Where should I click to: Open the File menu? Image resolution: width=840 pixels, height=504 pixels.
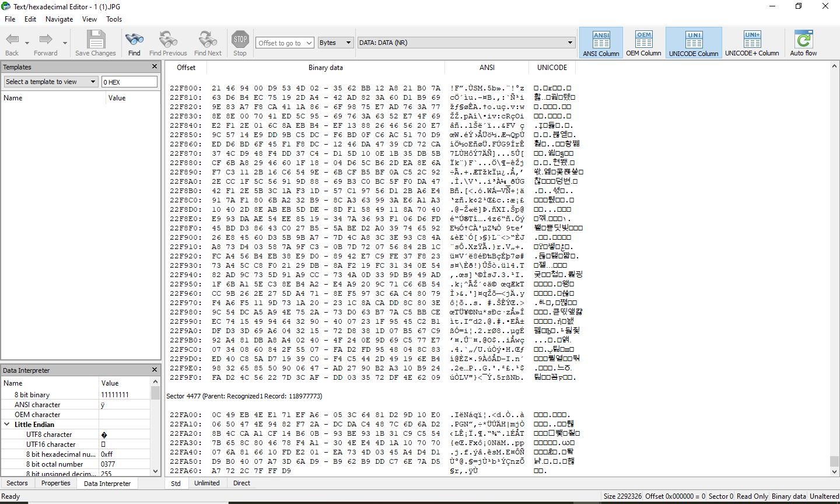[10, 19]
